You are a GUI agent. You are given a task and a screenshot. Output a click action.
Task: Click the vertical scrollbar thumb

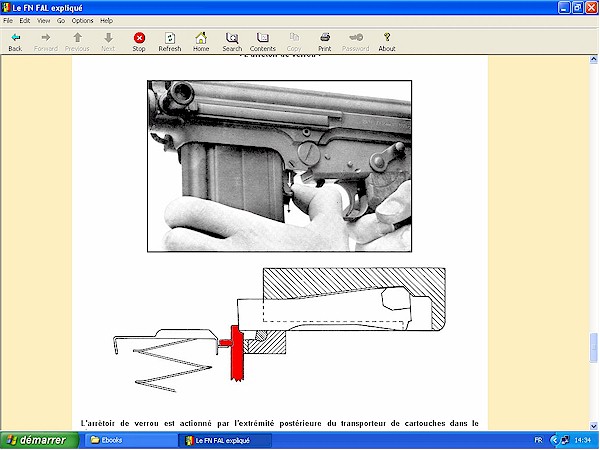coord(593,347)
